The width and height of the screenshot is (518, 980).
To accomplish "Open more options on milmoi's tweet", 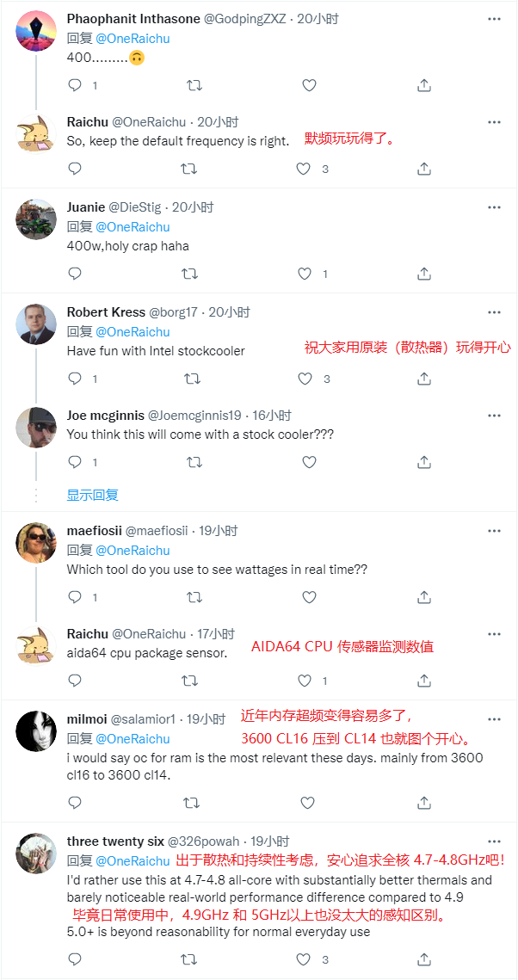I will pyautogui.click(x=494, y=718).
